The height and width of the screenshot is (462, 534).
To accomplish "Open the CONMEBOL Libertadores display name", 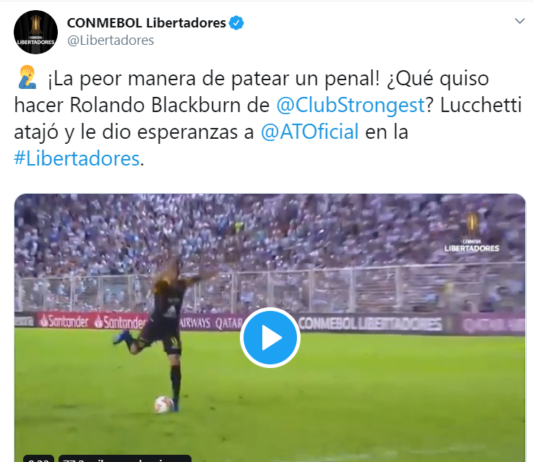I will (146, 23).
